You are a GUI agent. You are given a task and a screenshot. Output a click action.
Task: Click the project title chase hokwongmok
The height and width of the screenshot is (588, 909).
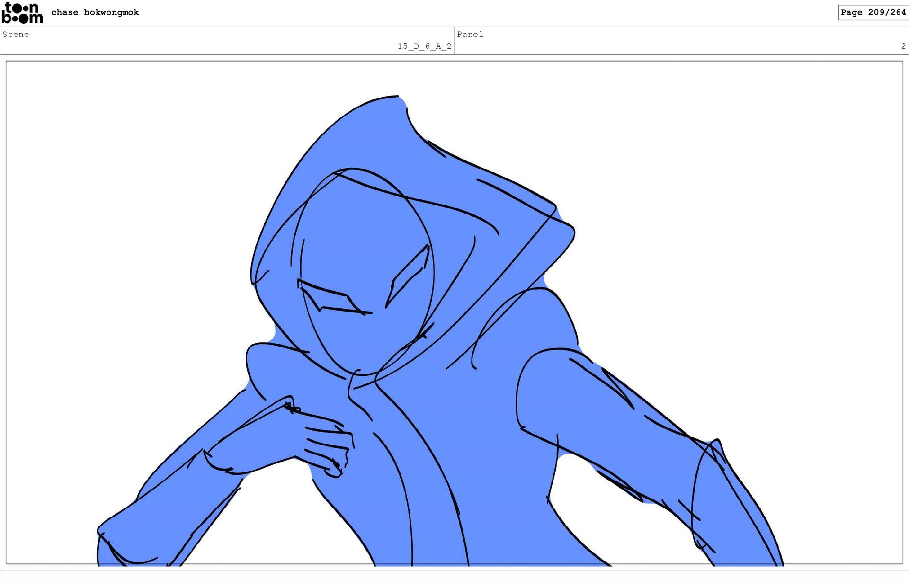click(x=95, y=12)
